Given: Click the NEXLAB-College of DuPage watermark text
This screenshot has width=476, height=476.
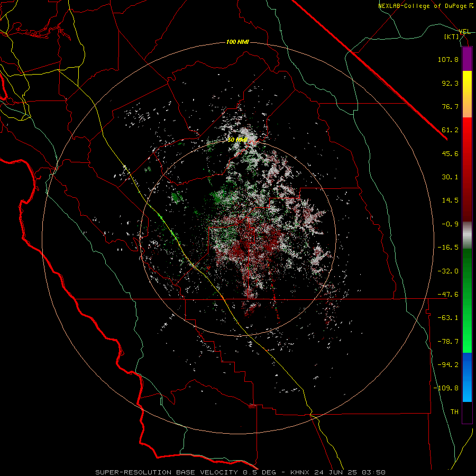Looking at the screenshot, I should pos(425,6).
